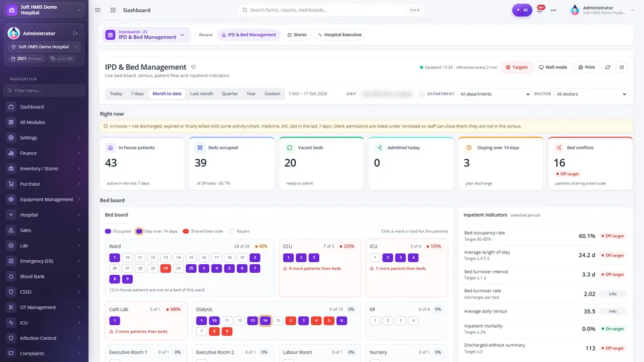
Task: Toggle Wall mode display
Action: click(x=553, y=67)
